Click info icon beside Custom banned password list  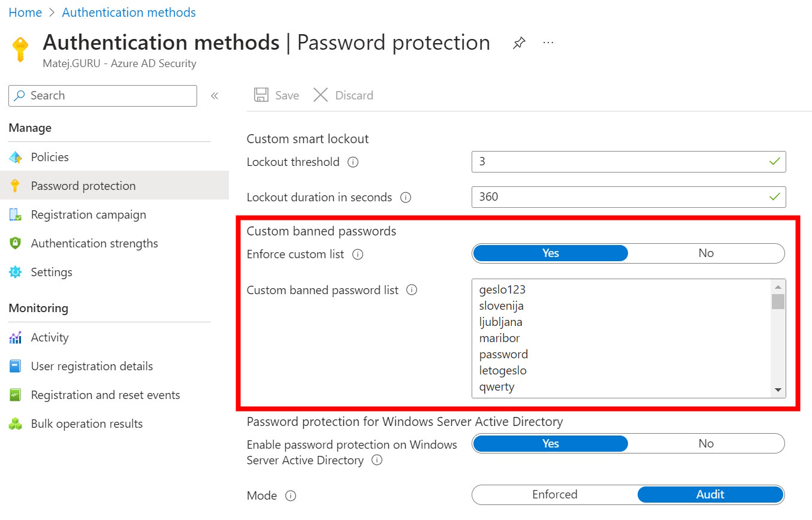pyautogui.click(x=412, y=290)
